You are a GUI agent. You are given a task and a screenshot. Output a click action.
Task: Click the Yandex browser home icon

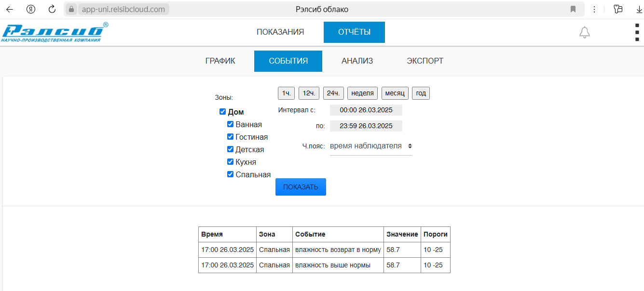(x=31, y=9)
